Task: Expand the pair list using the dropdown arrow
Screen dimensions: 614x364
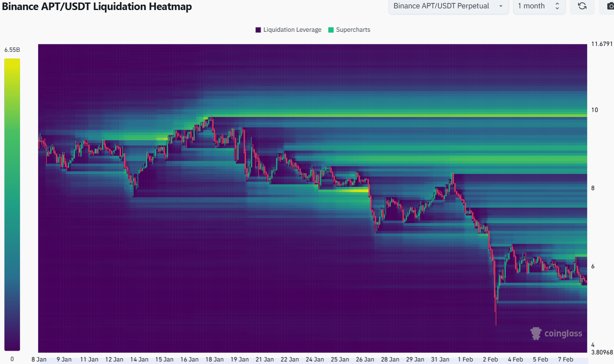Action: click(501, 6)
